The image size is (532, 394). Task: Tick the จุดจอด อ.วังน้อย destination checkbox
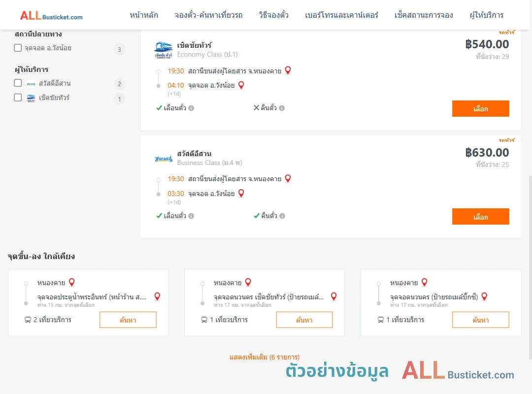18,48
